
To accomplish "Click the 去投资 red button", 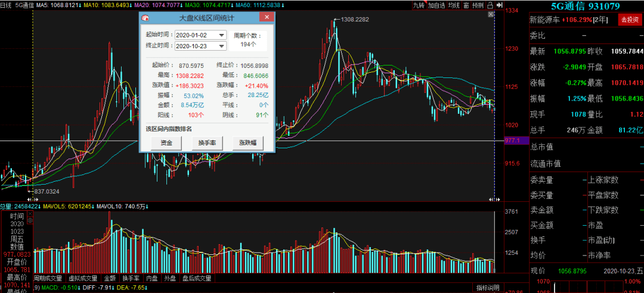I will (x=629, y=19).
